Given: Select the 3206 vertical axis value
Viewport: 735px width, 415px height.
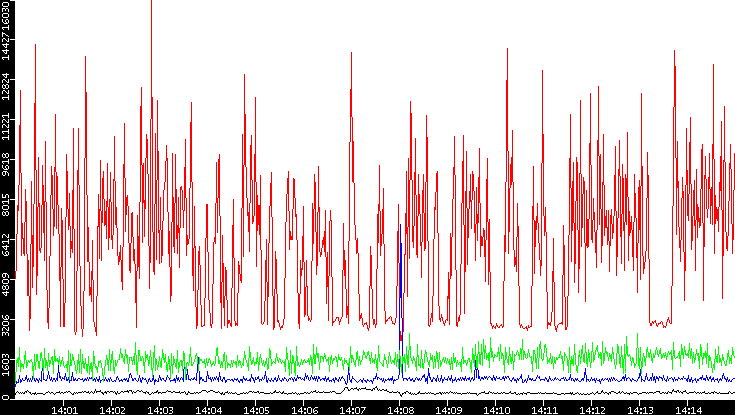Looking at the screenshot, I should 6,324.
